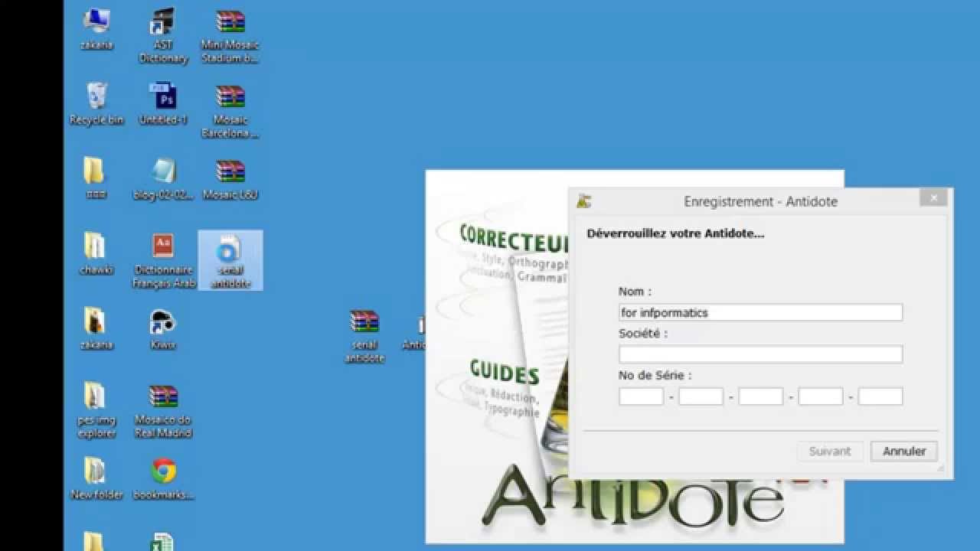This screenshot has height=551, width=980.
Task: Click the 'Enregistrement - Antidote' title text
Action: [x=760, y=202]
